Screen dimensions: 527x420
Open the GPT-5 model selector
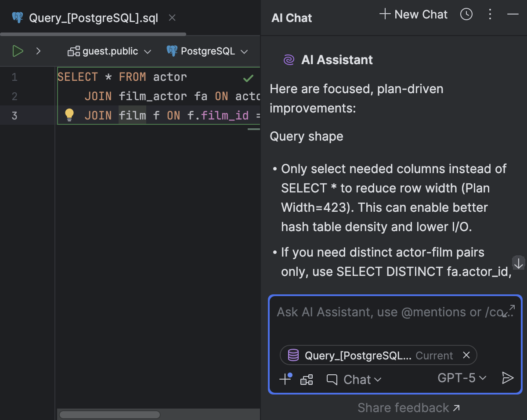click(462, 378)
